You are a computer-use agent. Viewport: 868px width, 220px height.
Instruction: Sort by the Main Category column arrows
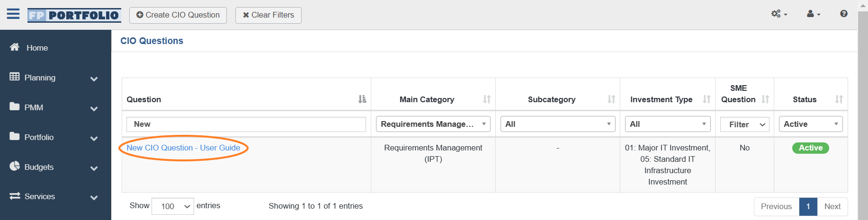point(487,99)
